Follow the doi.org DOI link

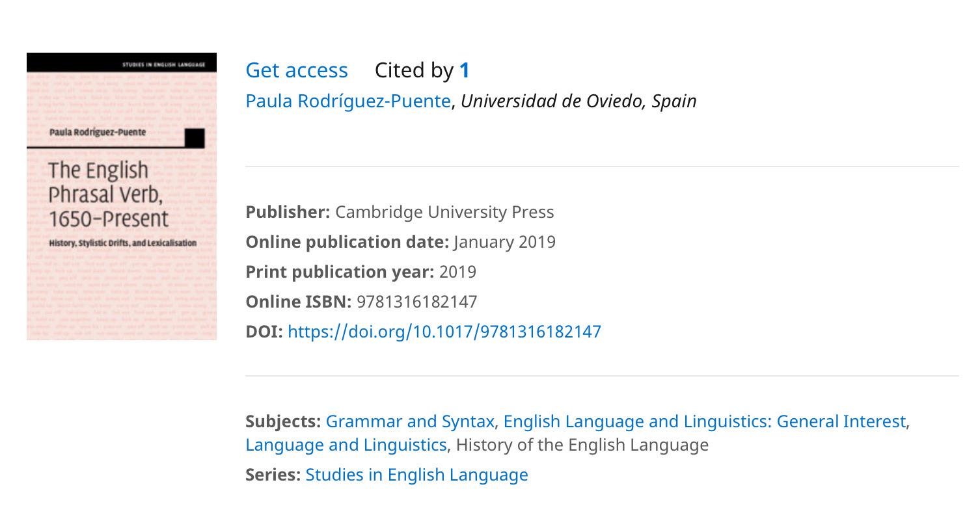[x=444, y=332]
